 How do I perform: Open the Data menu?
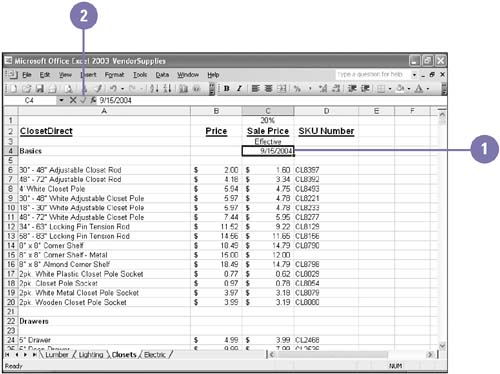(162, 75)
